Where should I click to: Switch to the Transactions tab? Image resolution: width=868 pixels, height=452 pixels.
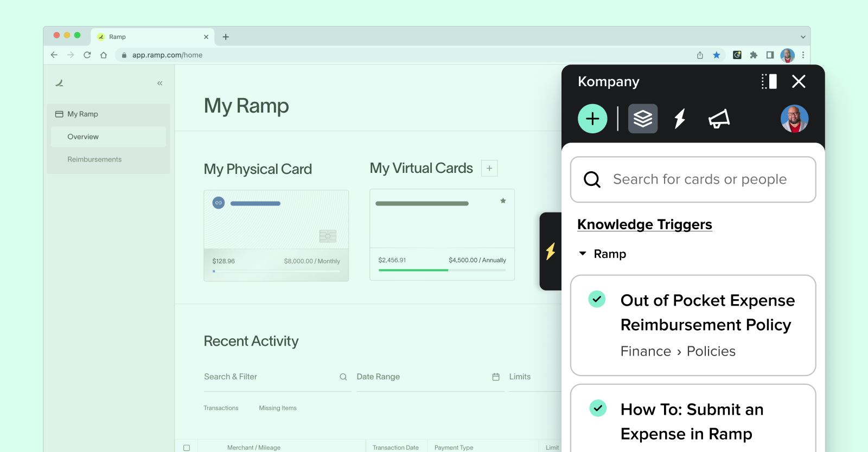221,408
